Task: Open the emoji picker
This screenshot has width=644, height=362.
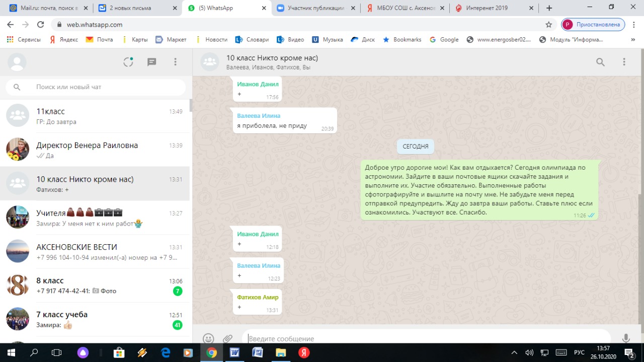Action: pyautogui.click(x=208, y=339)
